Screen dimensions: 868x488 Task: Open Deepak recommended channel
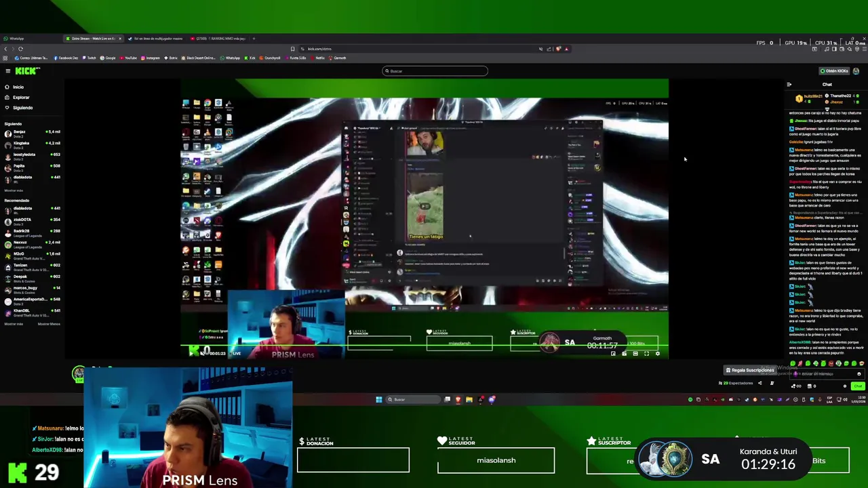pos(32,278)
